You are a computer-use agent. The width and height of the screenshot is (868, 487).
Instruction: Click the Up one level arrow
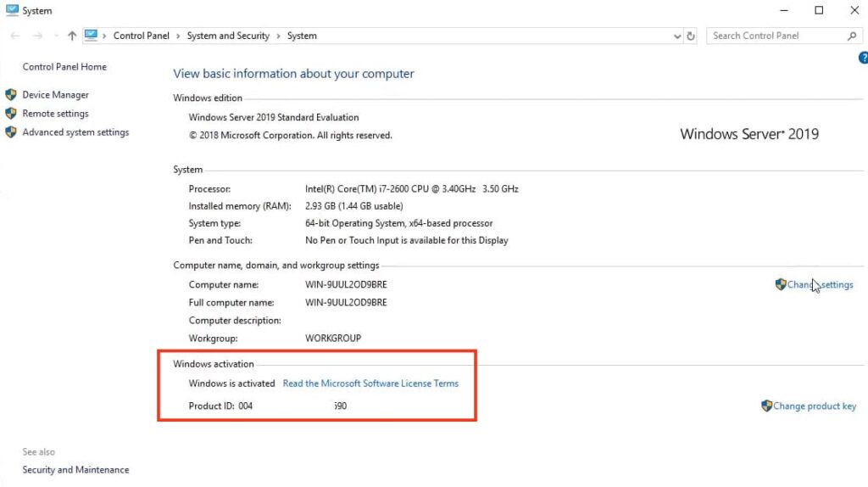[72, 36]
